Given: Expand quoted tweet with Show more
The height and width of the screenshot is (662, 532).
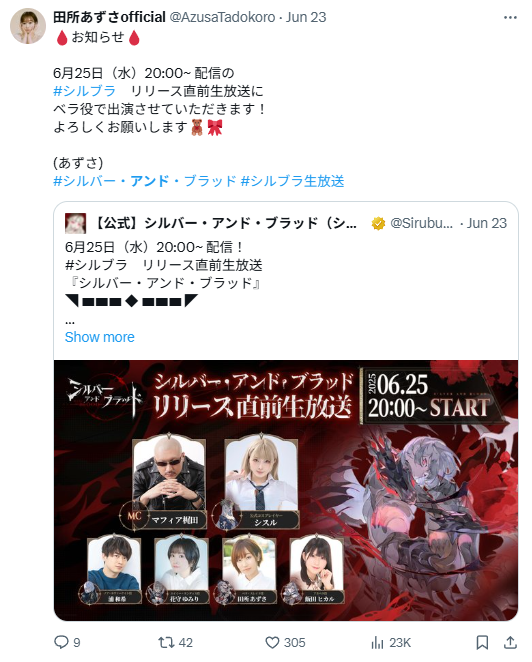Looking at the screenshot, I should [100, 337].
